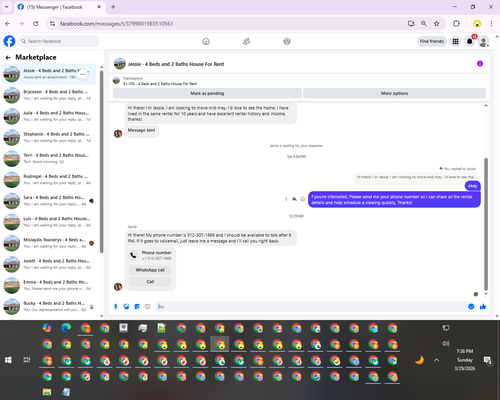Viewport: 500px width, 400px height.
Task: Go back from Marketplace with the arrow
Action: click(8, 58)
